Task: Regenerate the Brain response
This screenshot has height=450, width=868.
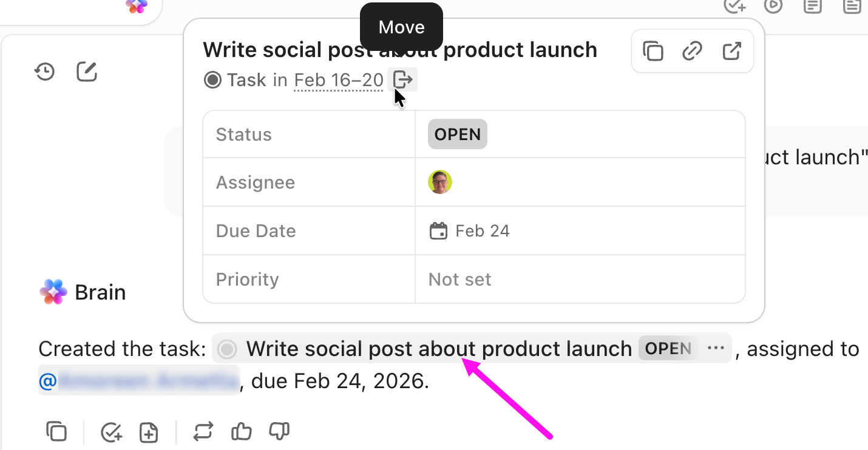Action: pyautogui.click(x=203, y=432)
